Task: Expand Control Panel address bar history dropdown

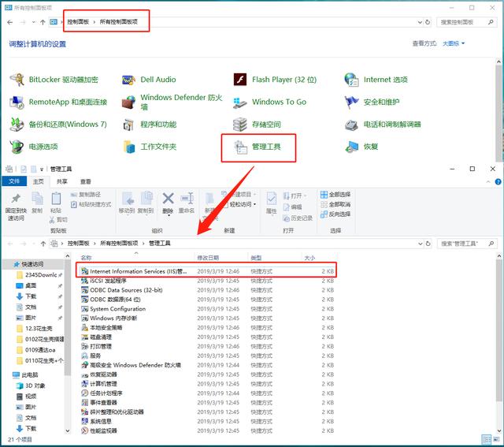Action: pyautogui.click(x=420, y=22)
